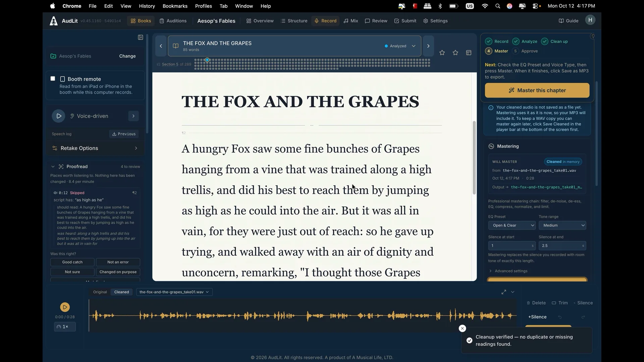The image size is (644, 362).
Task: Open the Mix tab
Action: pos(351,21)
